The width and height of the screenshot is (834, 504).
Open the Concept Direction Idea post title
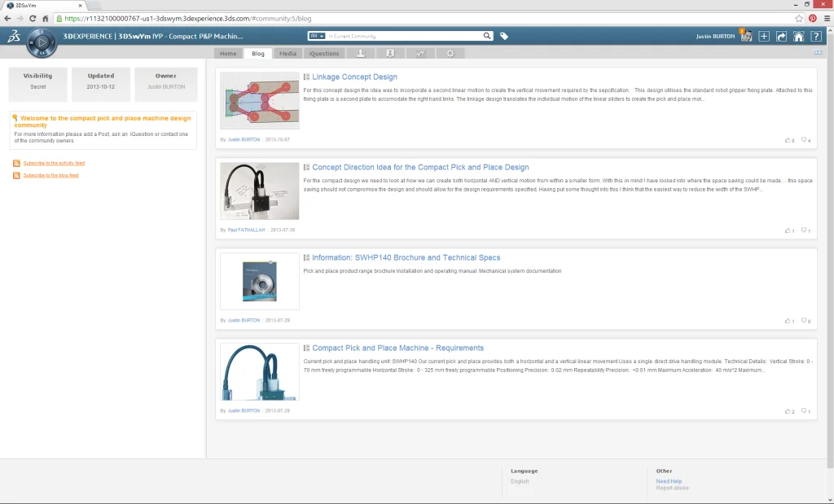pyautogui.click(x=420, y=168)
